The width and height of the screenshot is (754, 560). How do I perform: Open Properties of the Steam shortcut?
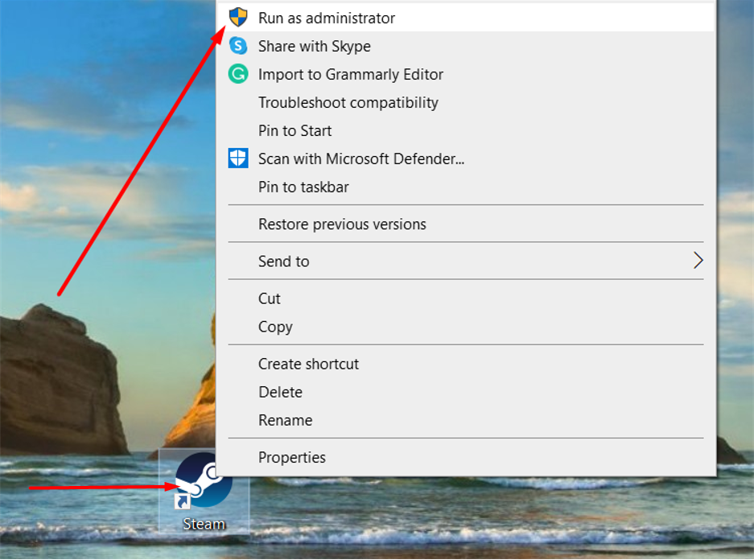pyautogui.click(x=465, y=457)
